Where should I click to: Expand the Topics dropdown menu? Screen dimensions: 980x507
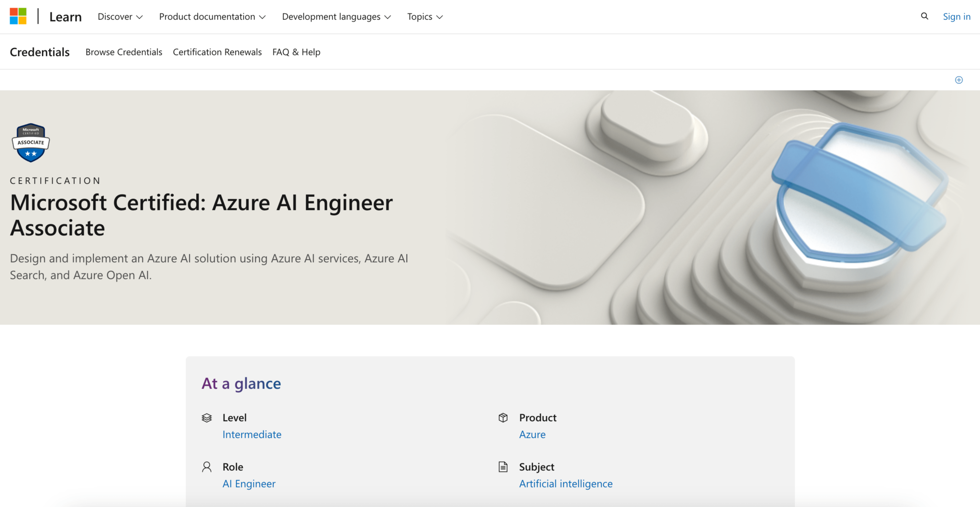point(425,17)
